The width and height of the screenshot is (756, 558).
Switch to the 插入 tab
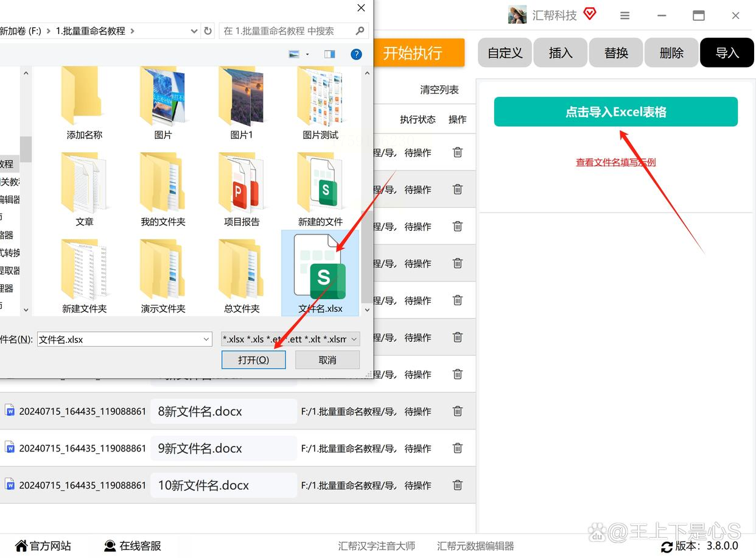561,53
